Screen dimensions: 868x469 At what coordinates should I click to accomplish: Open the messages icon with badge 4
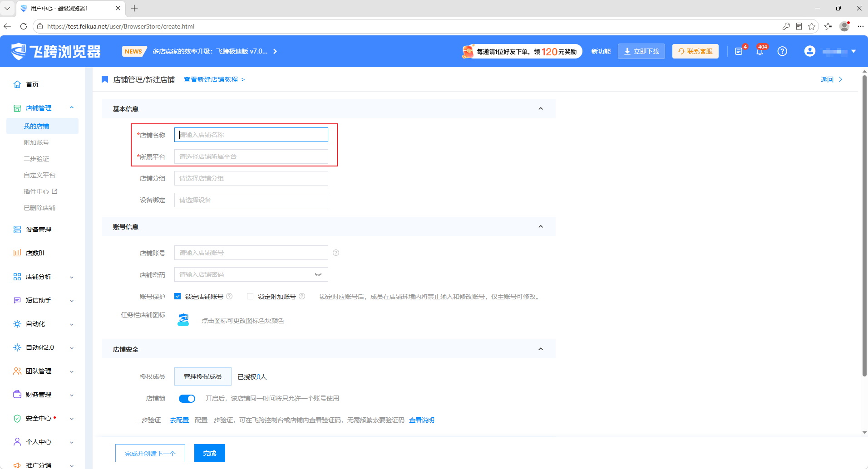click(739, 51)
